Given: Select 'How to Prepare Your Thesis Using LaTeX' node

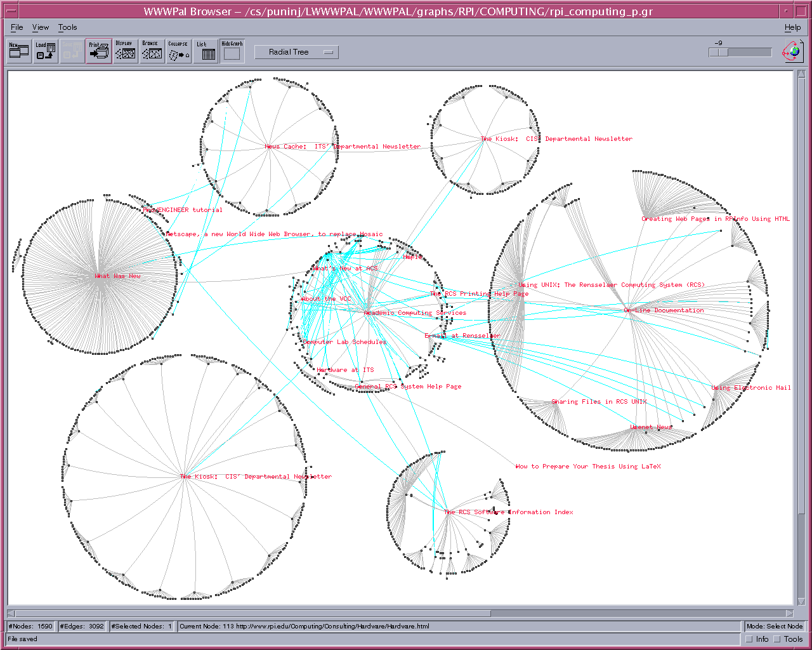Looking at the screenshot, I should [588, 467].
